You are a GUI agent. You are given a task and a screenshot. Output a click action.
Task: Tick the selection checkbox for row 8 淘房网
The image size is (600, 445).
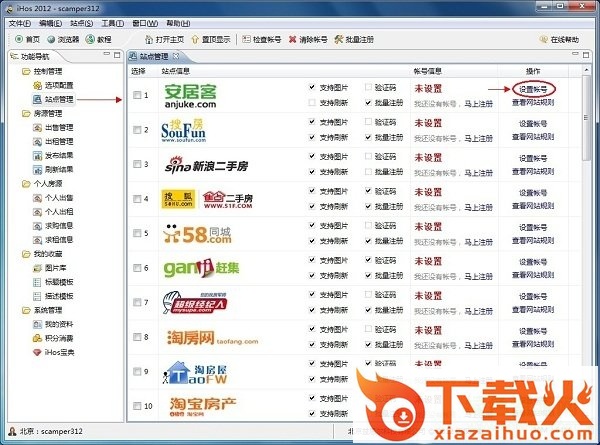click(x=137, y=337)
